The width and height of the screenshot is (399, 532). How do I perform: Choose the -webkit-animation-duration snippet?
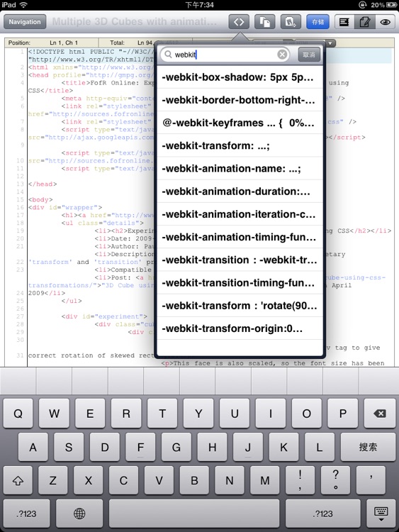point(240,192)
